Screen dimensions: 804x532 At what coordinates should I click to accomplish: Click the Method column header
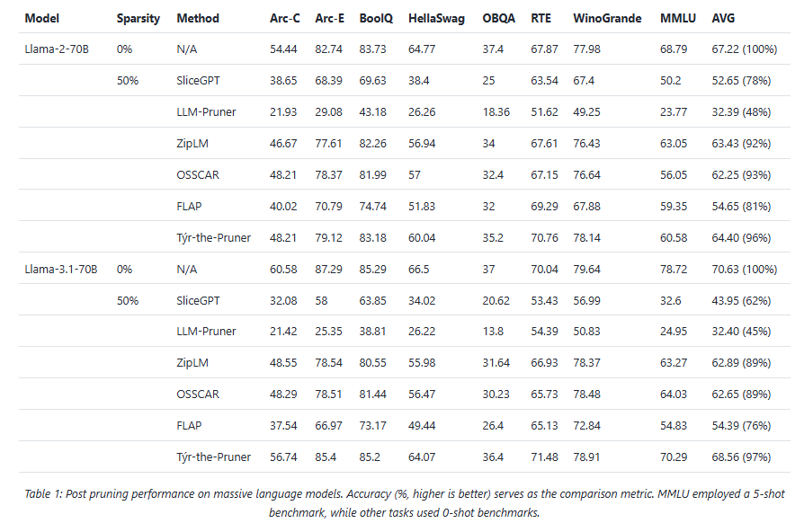pyautogui.click(x=197, y=18)
